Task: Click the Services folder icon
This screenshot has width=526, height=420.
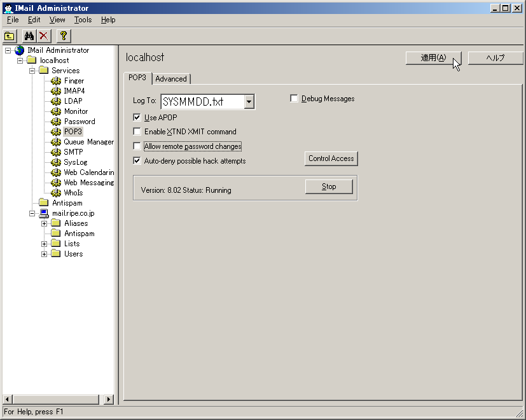Action: click(44, 71)
